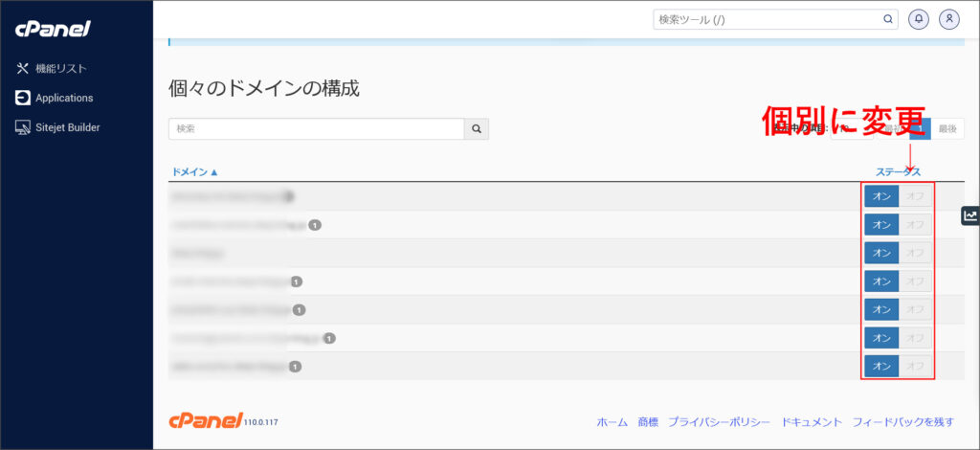
Task: Select Applications in the sidebar
Action: coord(64,98)
